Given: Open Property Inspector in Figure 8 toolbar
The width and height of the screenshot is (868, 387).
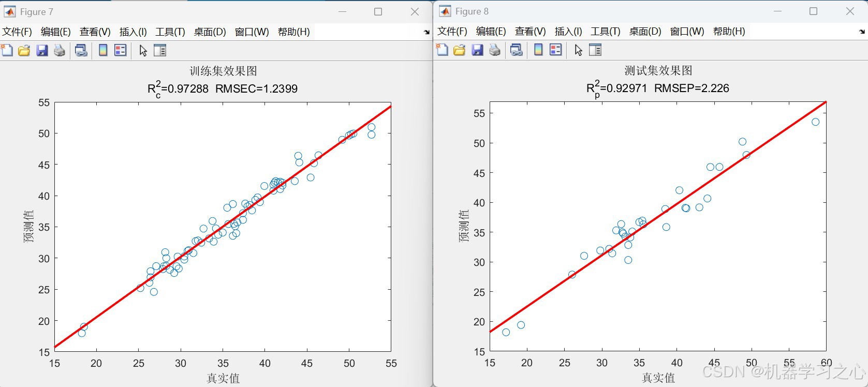Looking at the screenshot, I should tap(595, 50).
